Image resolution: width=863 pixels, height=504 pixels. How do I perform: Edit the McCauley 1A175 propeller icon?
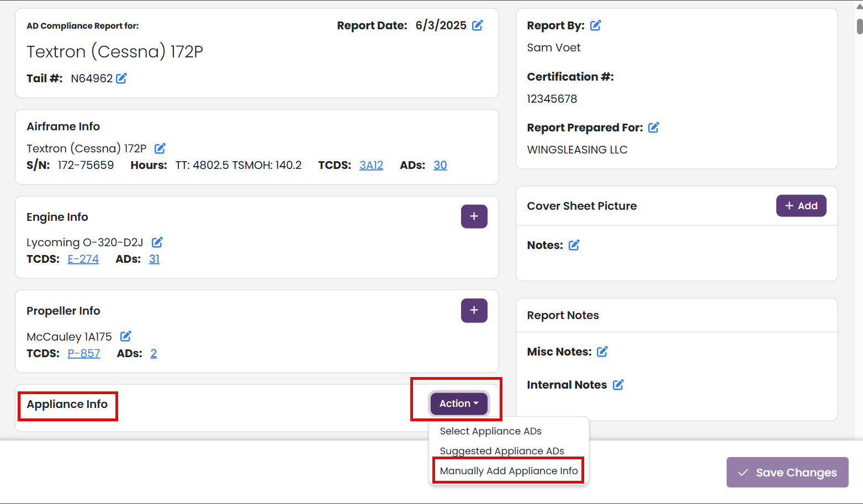tap(126, 336)
